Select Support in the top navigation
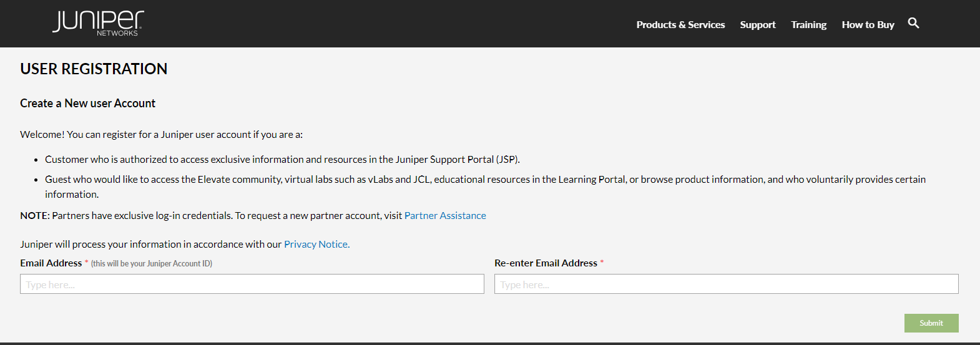The image size is (980, 345). (x=757, y=25)
